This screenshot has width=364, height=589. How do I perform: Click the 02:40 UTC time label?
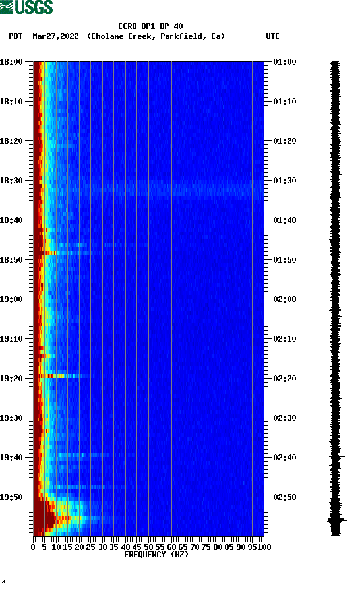(x=285, y=458)
